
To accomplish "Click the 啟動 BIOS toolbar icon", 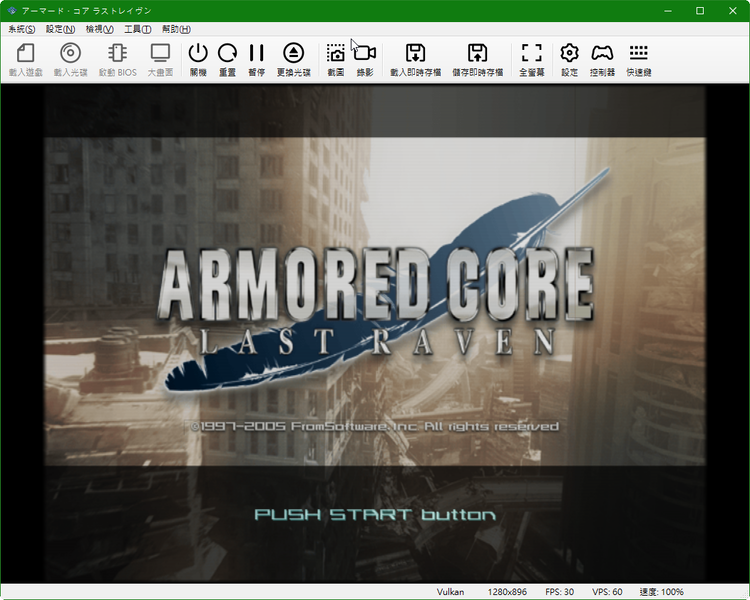I will [118, 59].
